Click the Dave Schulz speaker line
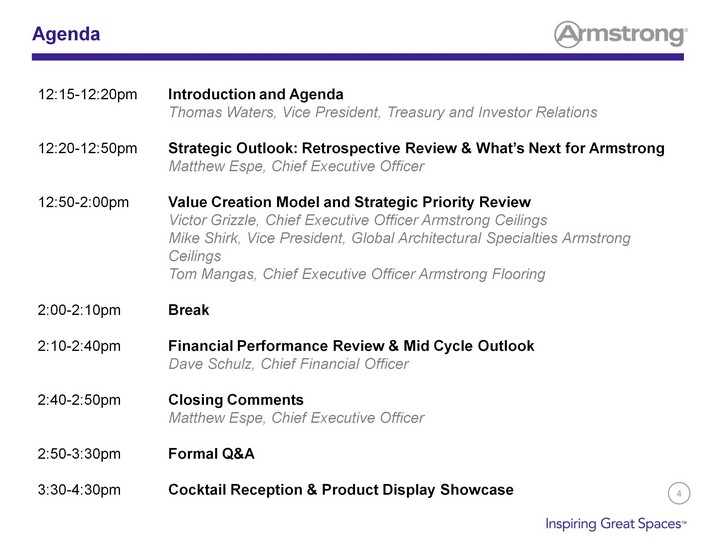Image resolution: width=720 pixels, height=540 pixels. [x=288, y=364]
